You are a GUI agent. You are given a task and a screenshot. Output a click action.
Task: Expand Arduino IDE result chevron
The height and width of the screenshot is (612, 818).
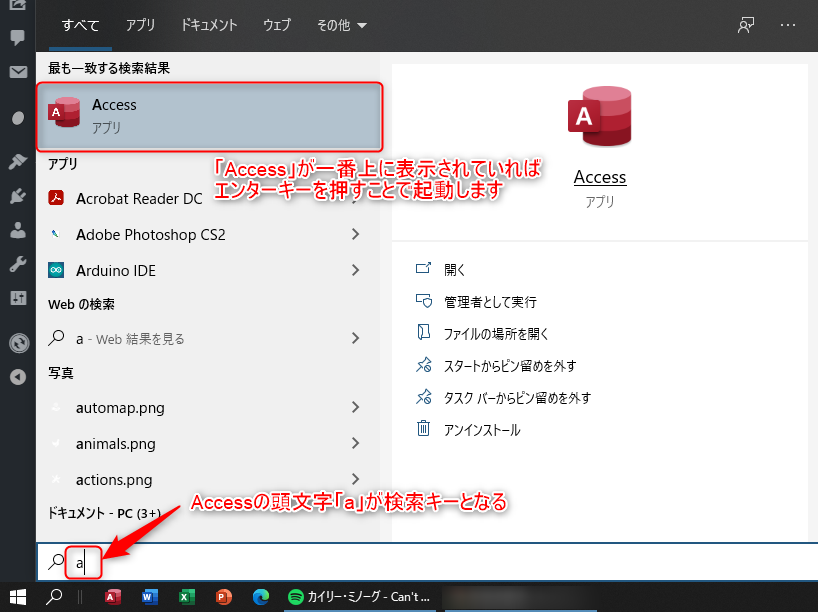355,270
